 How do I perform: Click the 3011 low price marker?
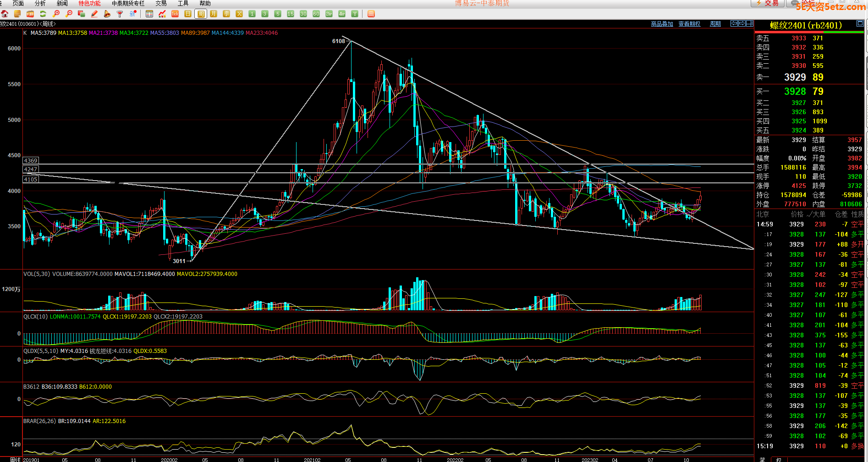[x=179, y=261]
